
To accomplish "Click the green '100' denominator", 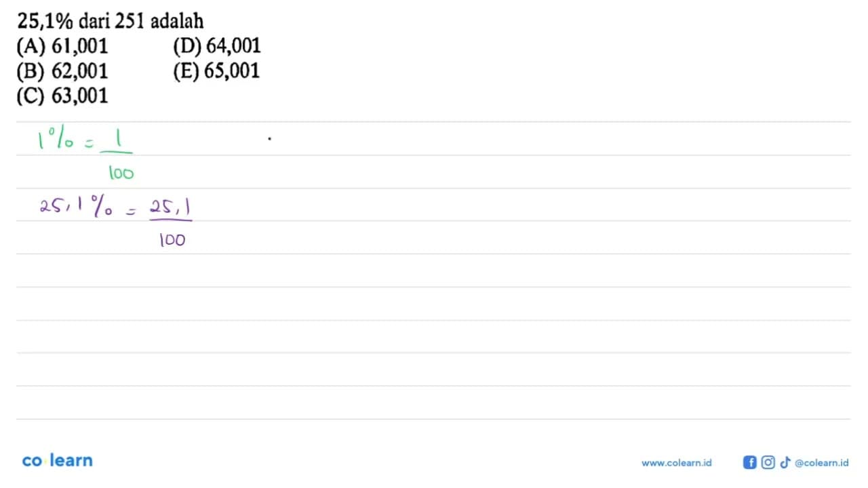I will [121, 174].
